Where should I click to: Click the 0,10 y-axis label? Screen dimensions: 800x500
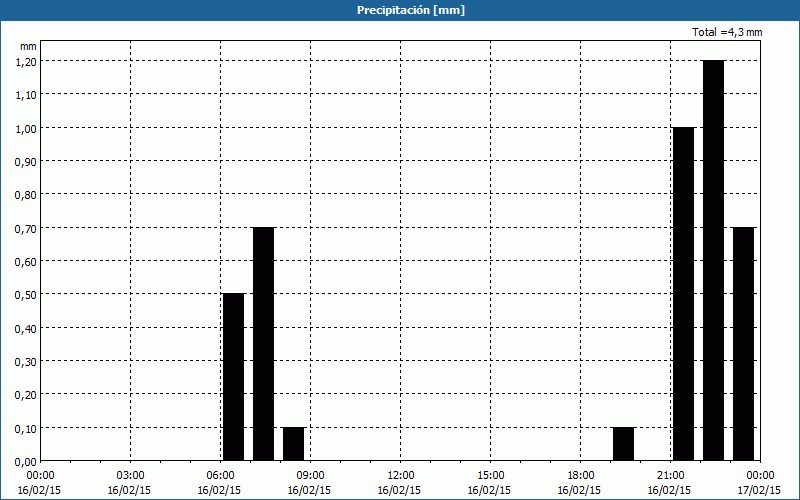tap(26, 428)
